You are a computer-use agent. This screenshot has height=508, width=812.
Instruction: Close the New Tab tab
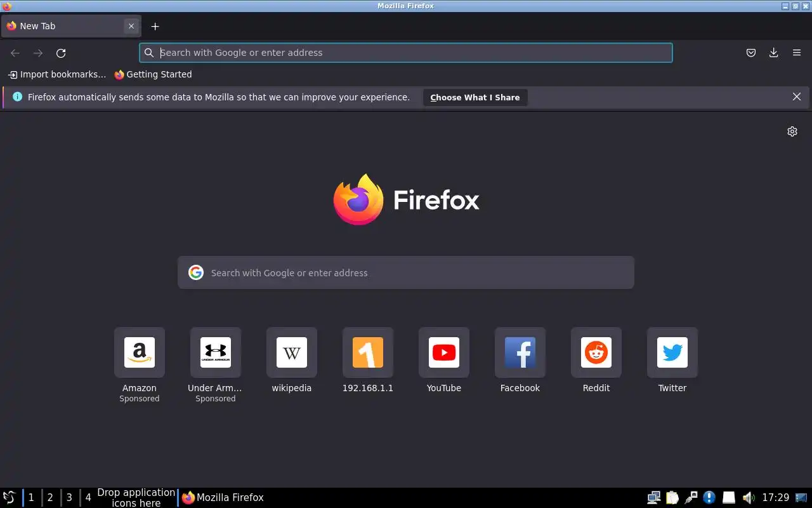click(x=131, y=26)
